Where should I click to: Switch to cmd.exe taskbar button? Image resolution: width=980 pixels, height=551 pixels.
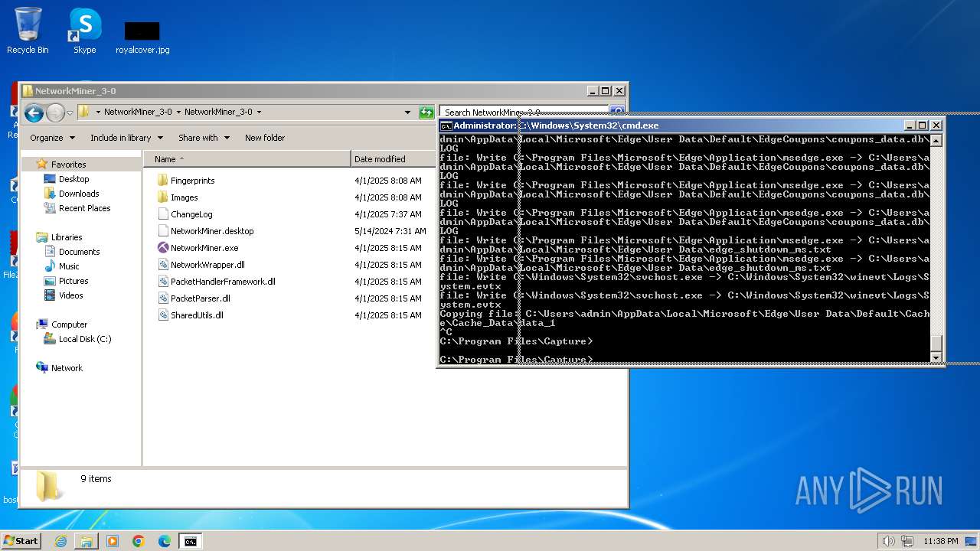click(190, 541)
